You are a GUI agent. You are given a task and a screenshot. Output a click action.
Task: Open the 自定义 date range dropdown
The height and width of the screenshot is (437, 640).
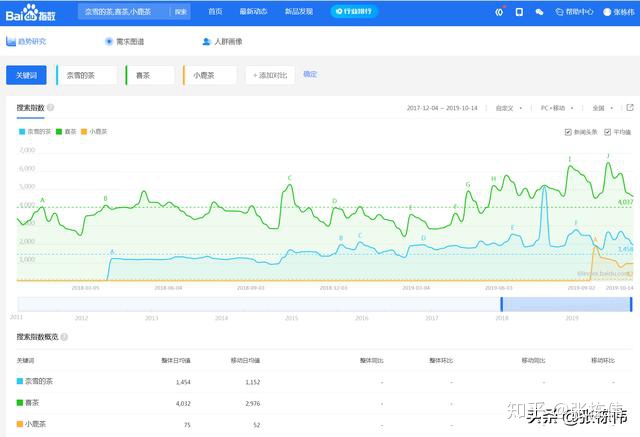pyautogui.click(x=511, y=107)
